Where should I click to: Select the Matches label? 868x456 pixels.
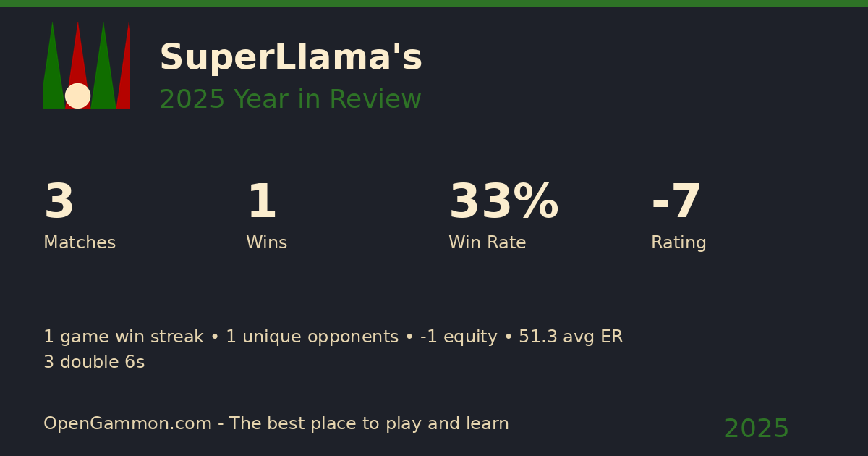point(80,243)
